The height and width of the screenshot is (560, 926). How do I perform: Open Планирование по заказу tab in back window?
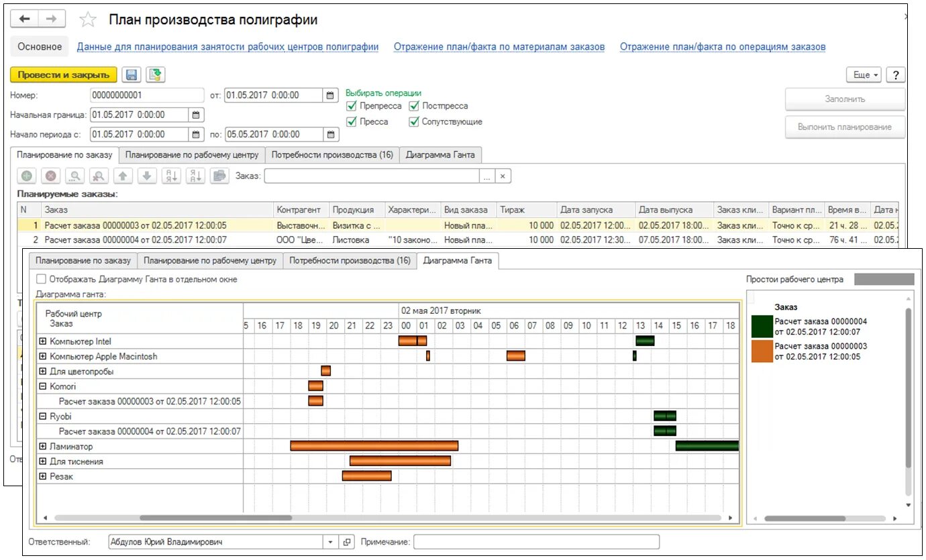point(65,155)
